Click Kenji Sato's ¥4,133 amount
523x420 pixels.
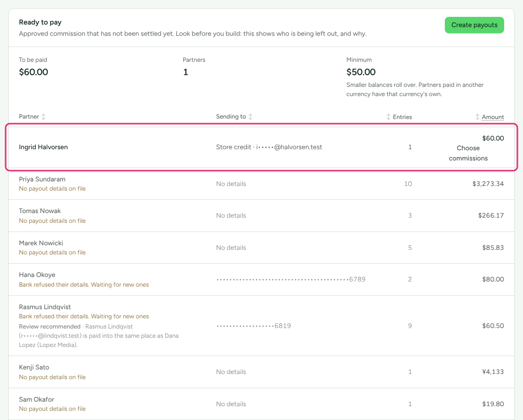[493, 372]
